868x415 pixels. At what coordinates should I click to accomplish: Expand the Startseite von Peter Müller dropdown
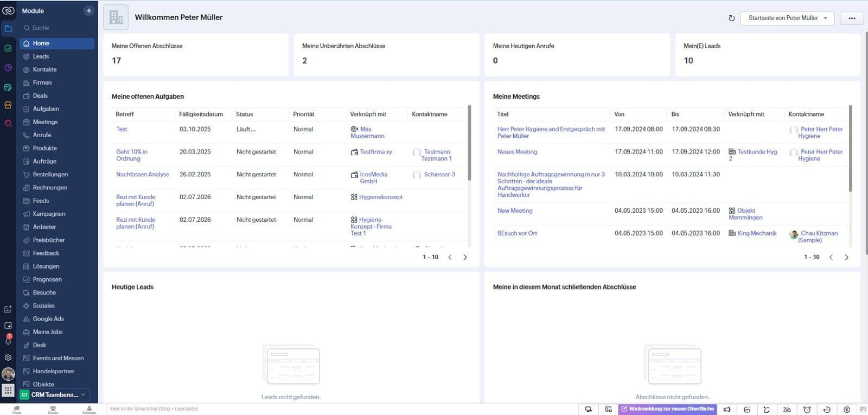coord(787,18)
